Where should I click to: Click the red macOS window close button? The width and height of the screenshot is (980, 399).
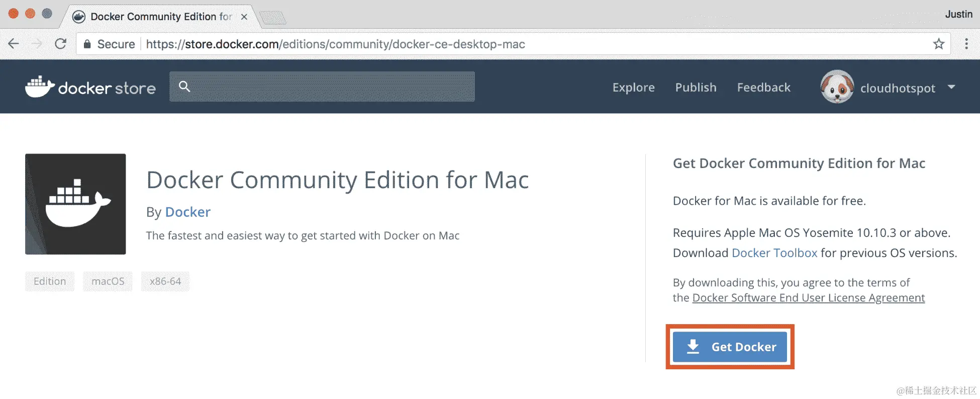click(x=14, y=14)
